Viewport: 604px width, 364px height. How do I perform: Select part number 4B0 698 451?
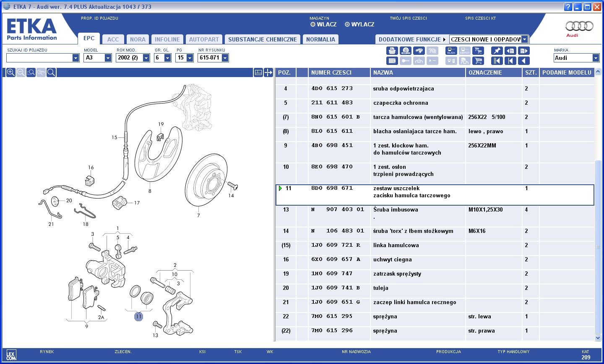click(332, 145)
